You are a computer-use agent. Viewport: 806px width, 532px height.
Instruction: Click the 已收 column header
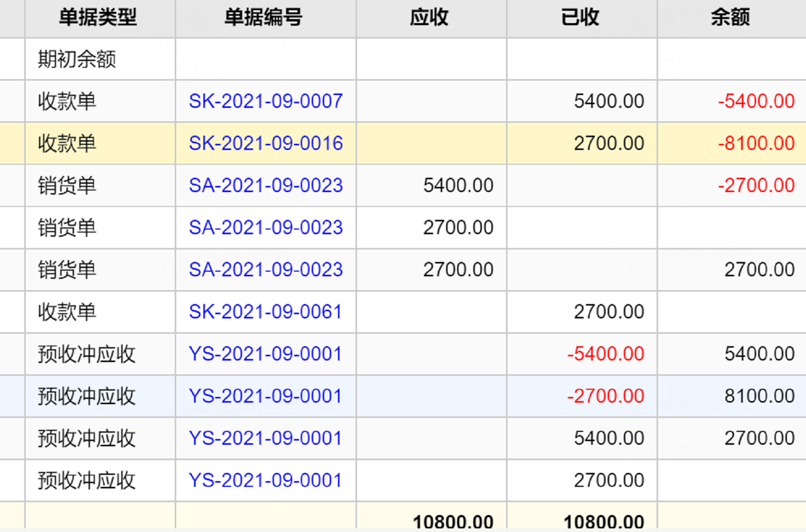pyautogui.click(x=580, y=17)
